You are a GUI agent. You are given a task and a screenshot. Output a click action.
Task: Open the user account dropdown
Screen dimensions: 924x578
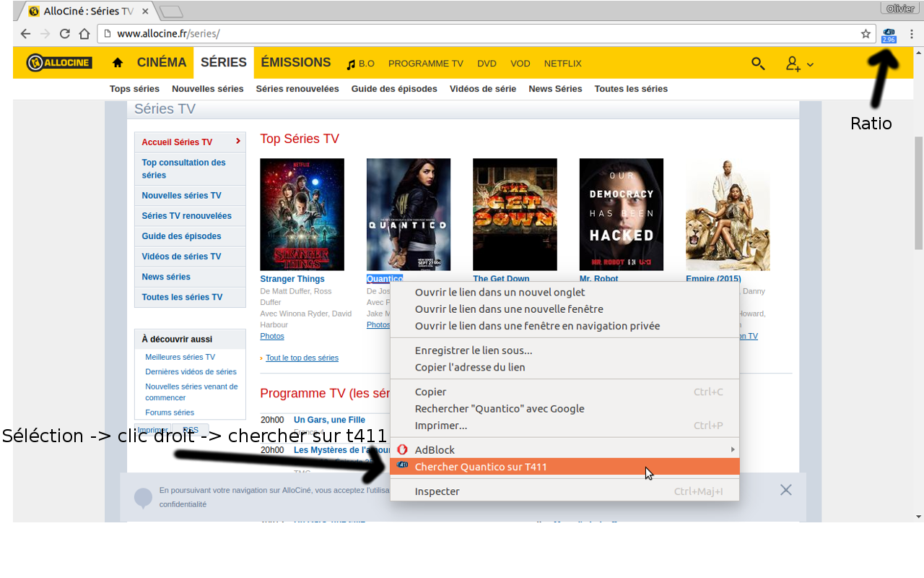click(799, 64)
